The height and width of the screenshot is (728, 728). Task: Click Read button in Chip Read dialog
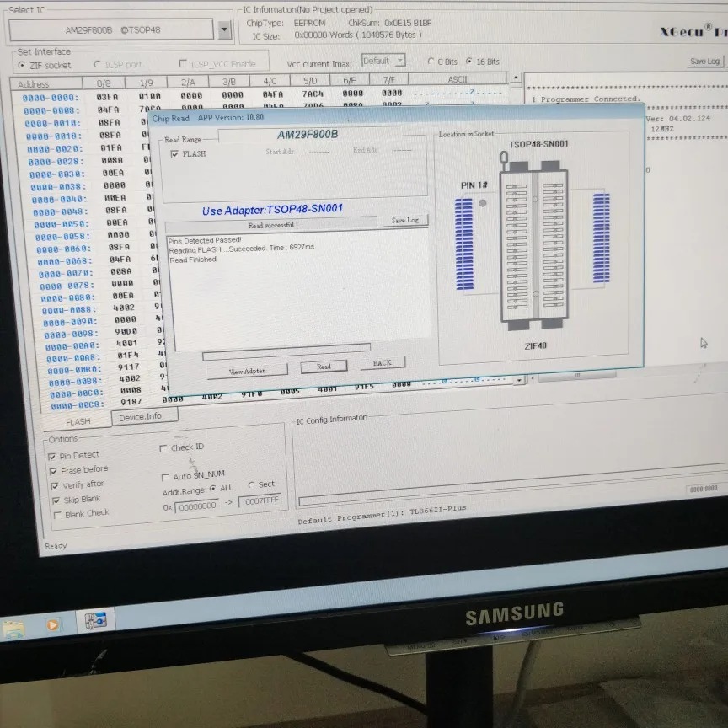[324, 367]
